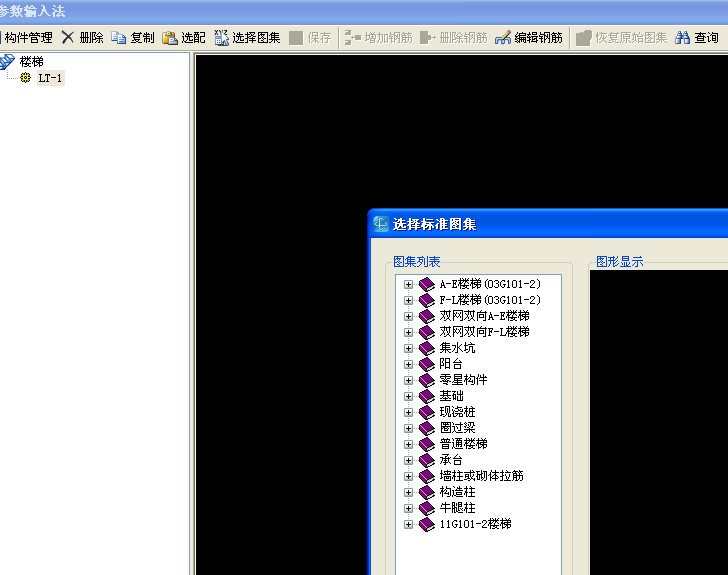Click the 删除 toolbar label
Viewport: 728px width, 575px height.
[x=91, y=38]
